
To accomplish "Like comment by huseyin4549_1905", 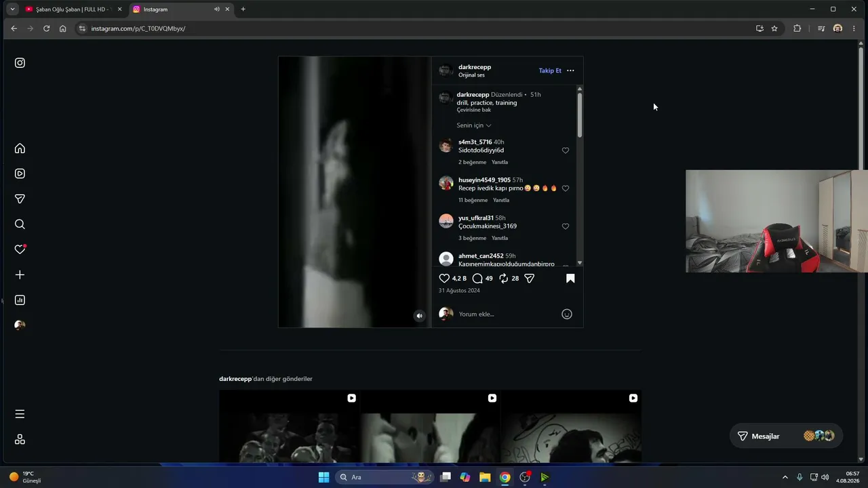I will pyautogui.click(x=566, y=188).
